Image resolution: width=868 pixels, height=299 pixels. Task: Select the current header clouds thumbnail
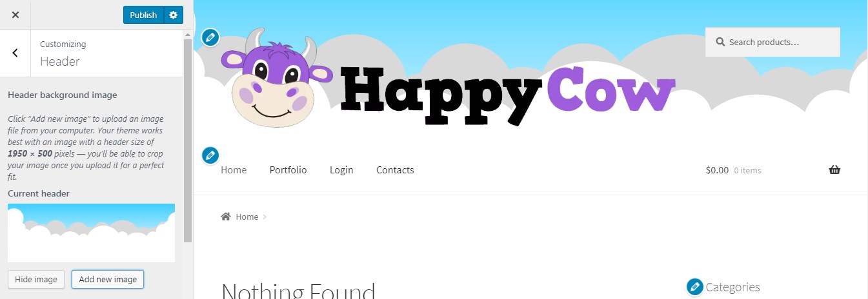[x=91, y=233]
